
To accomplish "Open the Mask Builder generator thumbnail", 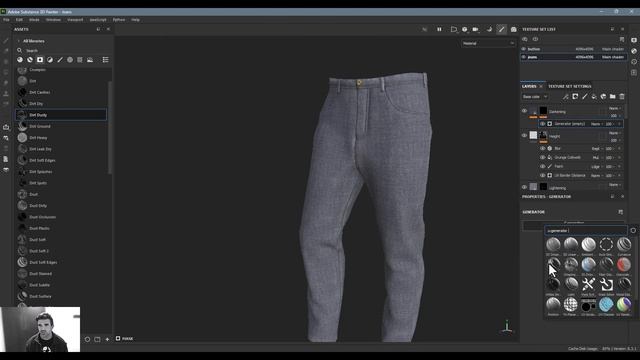I will point(588,285).
